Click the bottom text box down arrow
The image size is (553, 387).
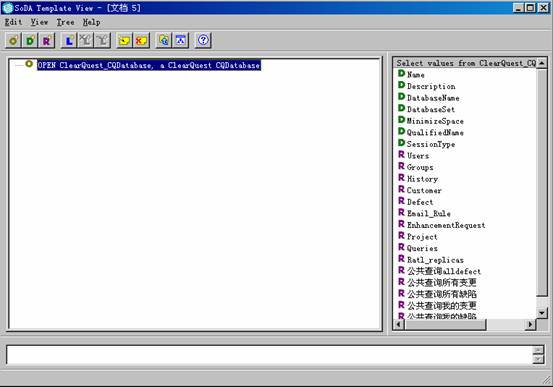coord(538,359)
